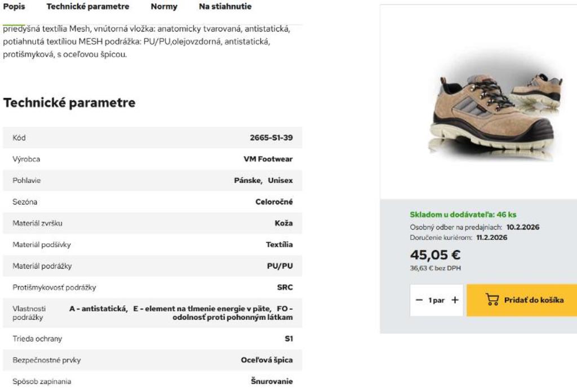Click the Šnurovanie fastening value
The height and width of the screenshot is (392, 577).
(272, 382)
